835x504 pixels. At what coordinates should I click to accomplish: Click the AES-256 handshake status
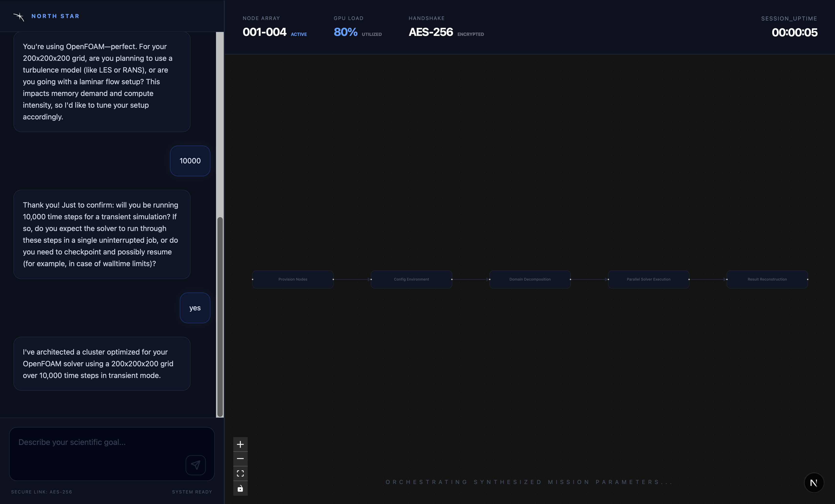(x=430, y=32)
